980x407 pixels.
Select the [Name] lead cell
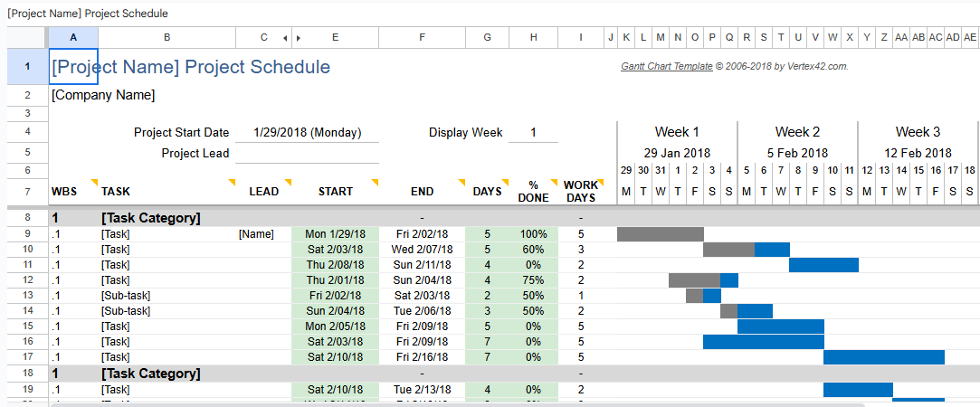256,234
